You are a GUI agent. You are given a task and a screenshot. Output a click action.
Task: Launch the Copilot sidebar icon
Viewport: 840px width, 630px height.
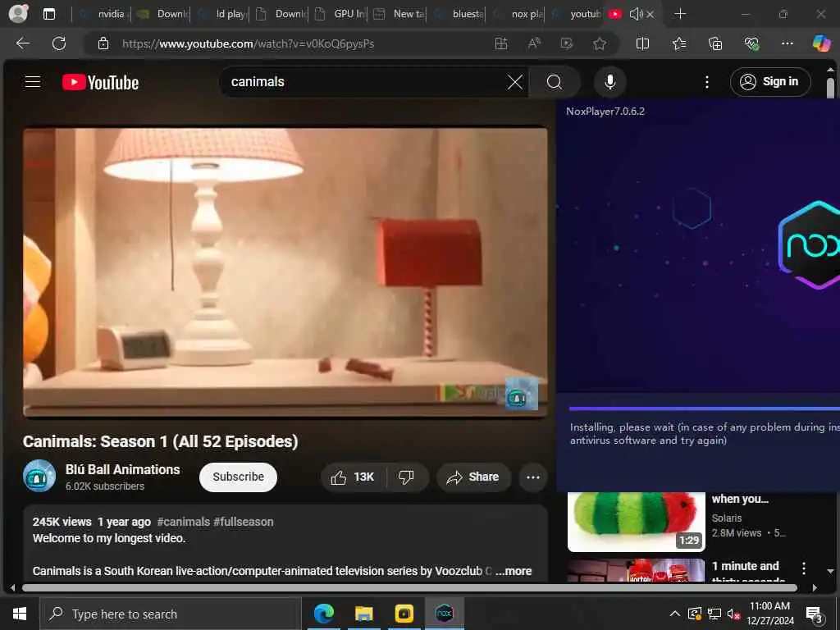click(821, 43)
